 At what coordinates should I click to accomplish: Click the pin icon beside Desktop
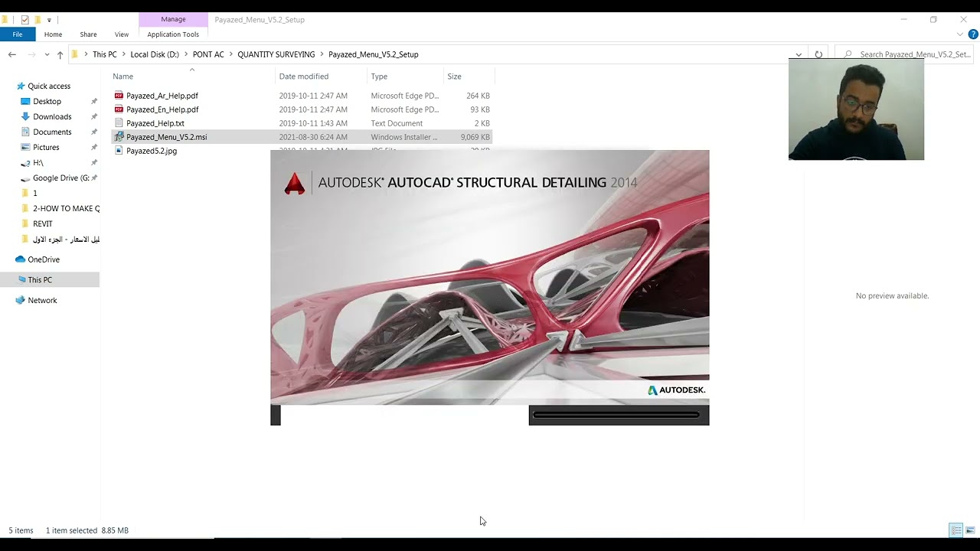(x=94, y=102)
